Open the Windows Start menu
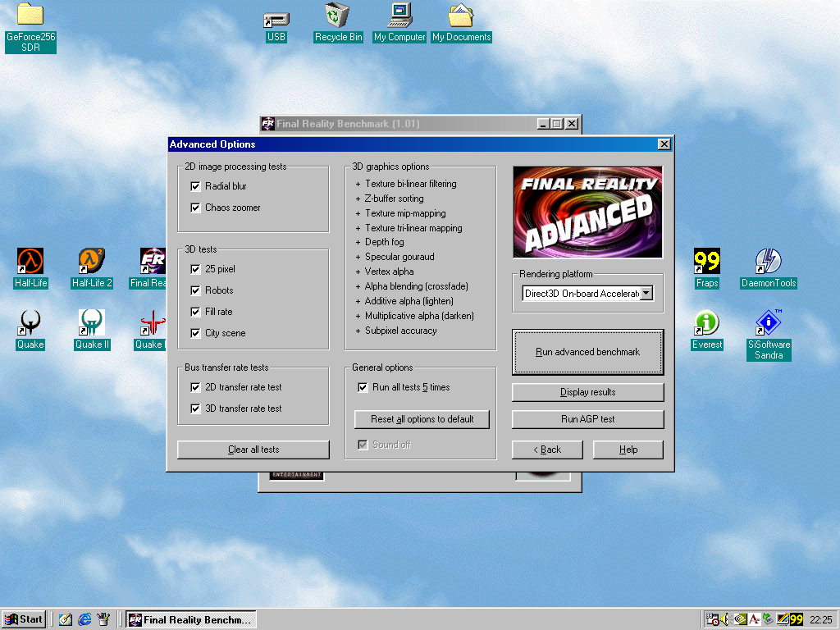The width and height of the screenshot is (840, 630). pyautogui.click(x=24, y=619)
